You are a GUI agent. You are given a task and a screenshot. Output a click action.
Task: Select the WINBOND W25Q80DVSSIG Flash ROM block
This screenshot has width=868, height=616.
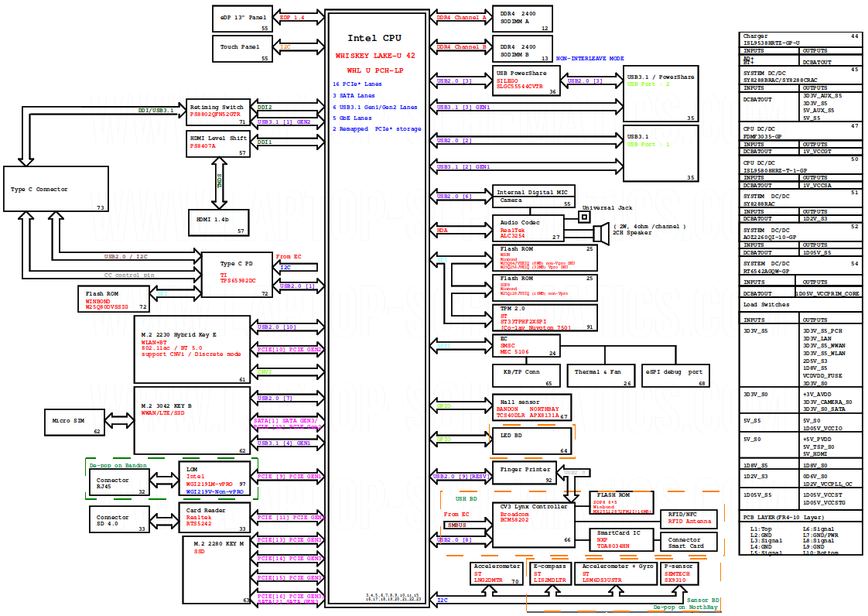(x=114, y=299)
